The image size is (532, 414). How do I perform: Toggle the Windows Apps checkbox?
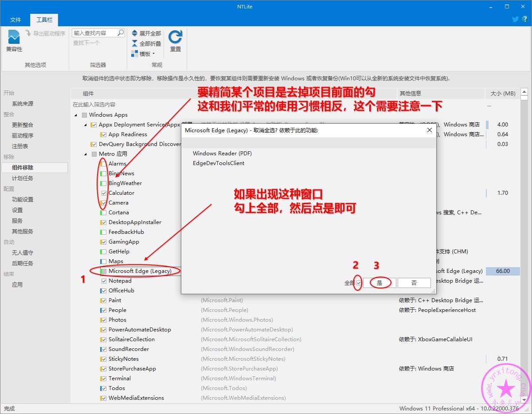pyautogui.click(x=84, y=115)
